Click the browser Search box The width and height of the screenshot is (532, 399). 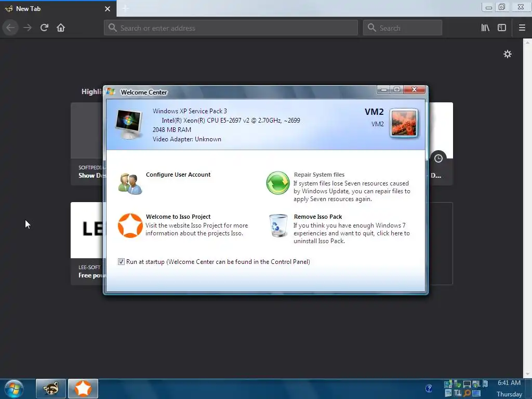tap(403, 28)
